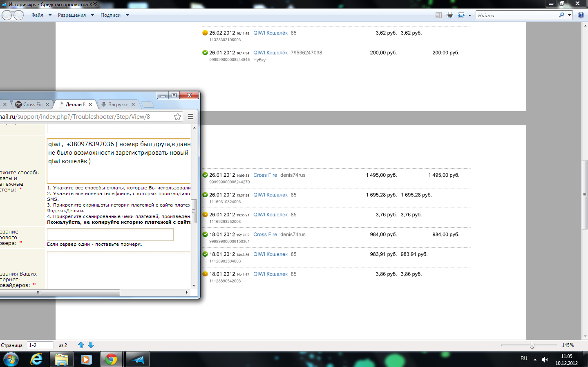The image size is (588, 367).
Task: Click the RU language indicator
Action: coord(524,358)
